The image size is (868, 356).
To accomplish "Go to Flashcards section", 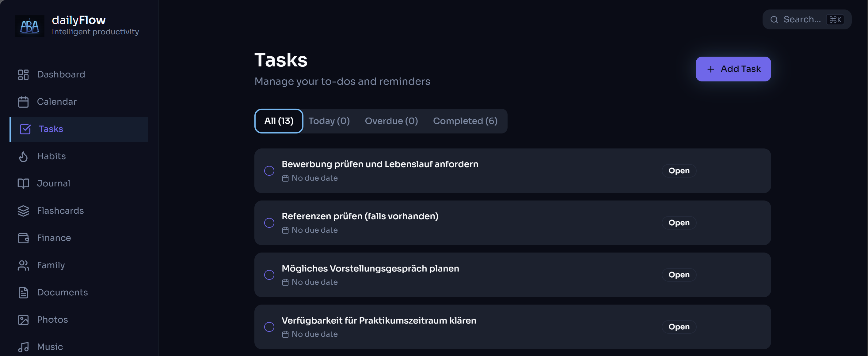I will tap(79, 211).
